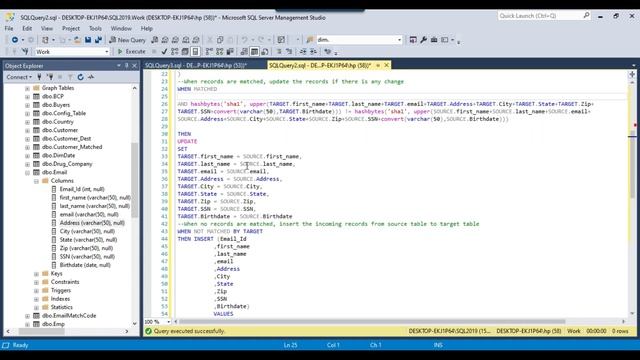Open an Analysis Services DMX Query icon
640x360 pixels.
[x=175, y=40]
